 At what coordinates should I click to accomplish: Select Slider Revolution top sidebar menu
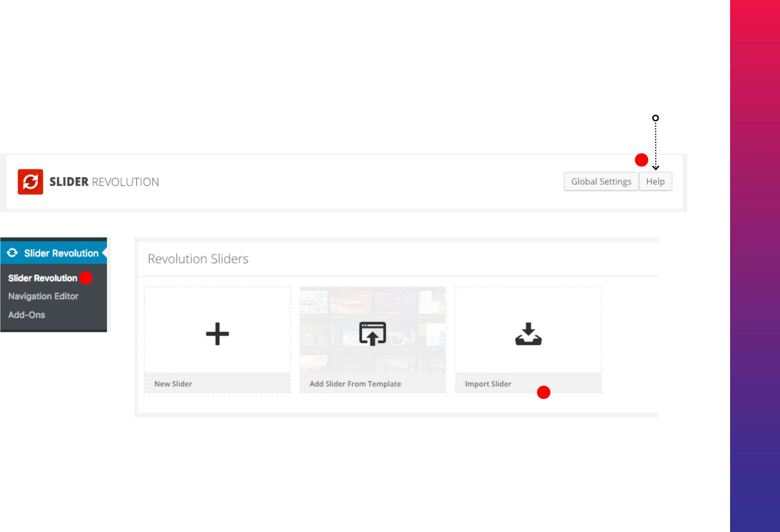click(x=61, y=253)
